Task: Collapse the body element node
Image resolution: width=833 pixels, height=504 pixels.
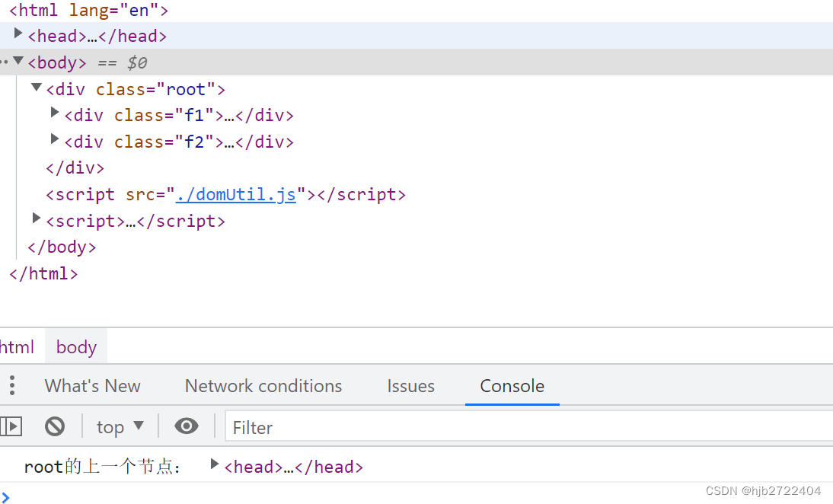Action: 18,61
